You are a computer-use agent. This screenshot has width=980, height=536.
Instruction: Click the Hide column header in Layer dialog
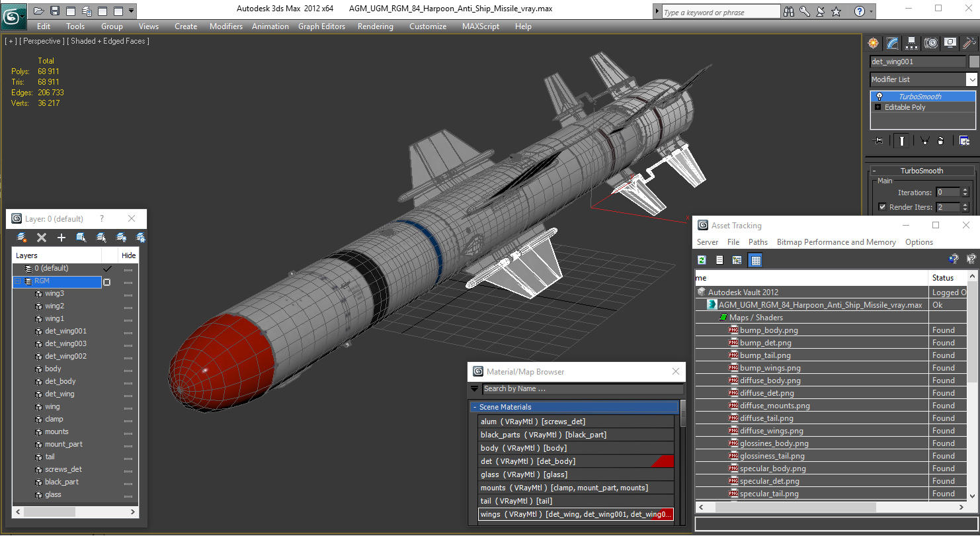(x=128, y=255)
